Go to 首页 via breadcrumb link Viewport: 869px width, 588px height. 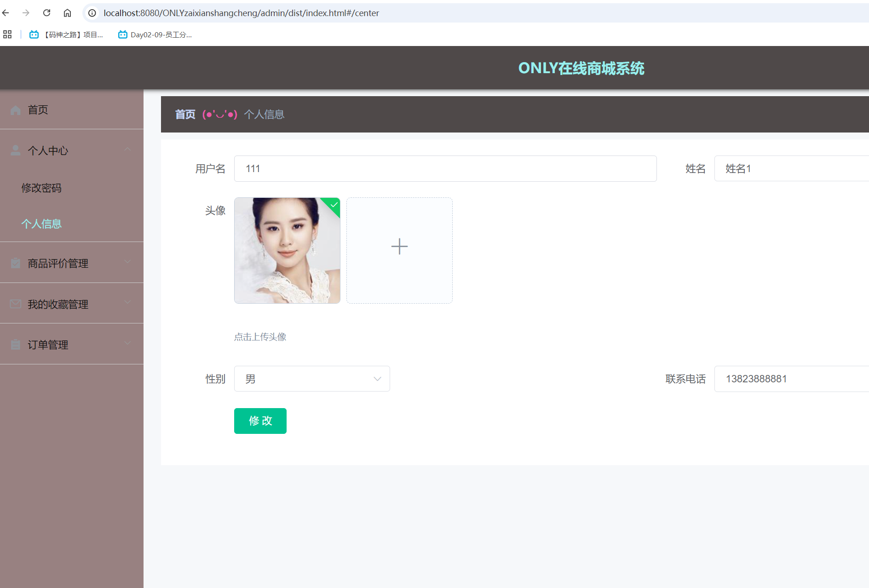(185, 115)
